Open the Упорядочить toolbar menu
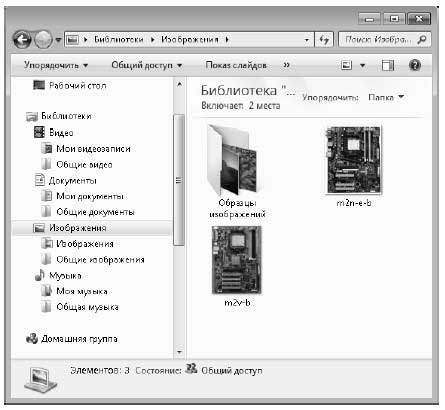The image size is (445, 410). coord(56,65)
